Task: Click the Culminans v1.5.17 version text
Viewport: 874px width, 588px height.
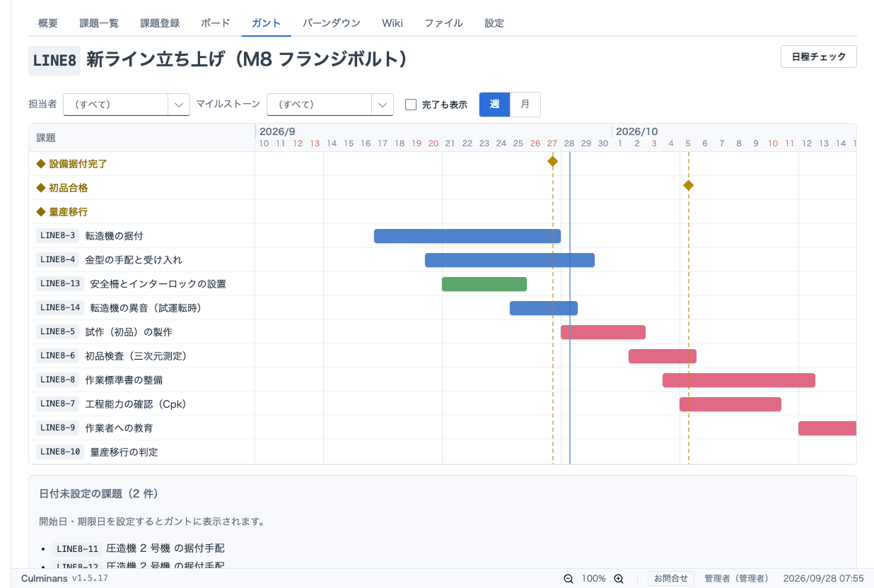Action: tap(64, 578)
